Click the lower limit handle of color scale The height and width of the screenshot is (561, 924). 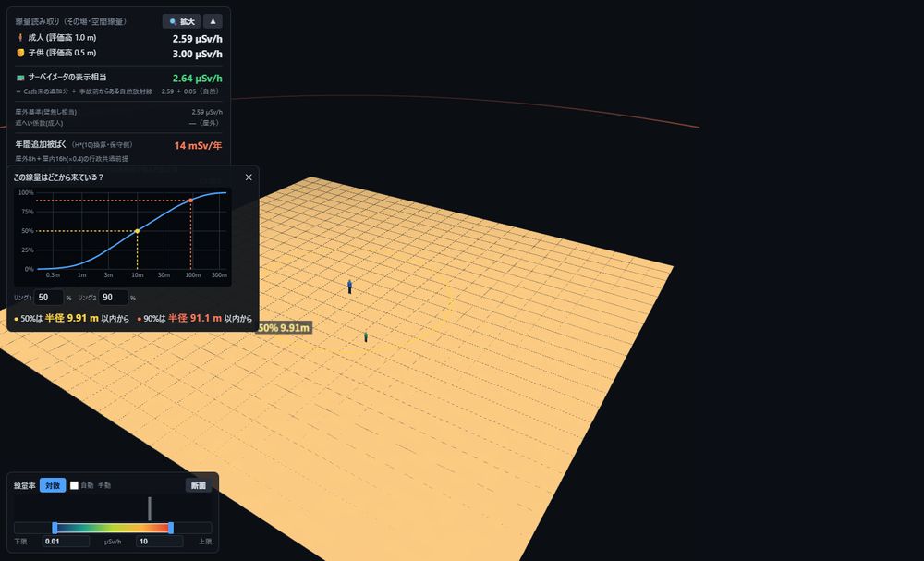55,528
